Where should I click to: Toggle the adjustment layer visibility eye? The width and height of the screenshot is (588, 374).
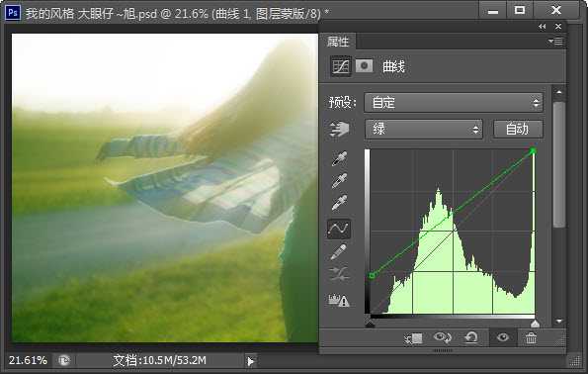pos(502,337)
